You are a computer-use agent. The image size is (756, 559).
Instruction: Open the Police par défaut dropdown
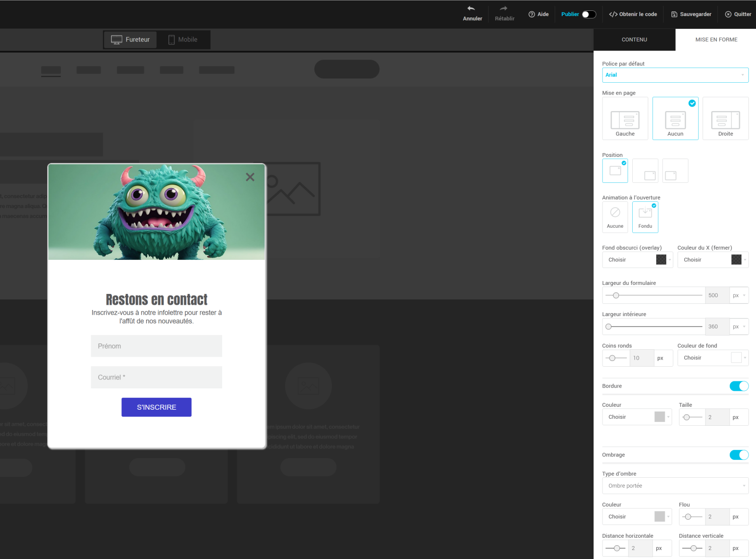point(675,75)
